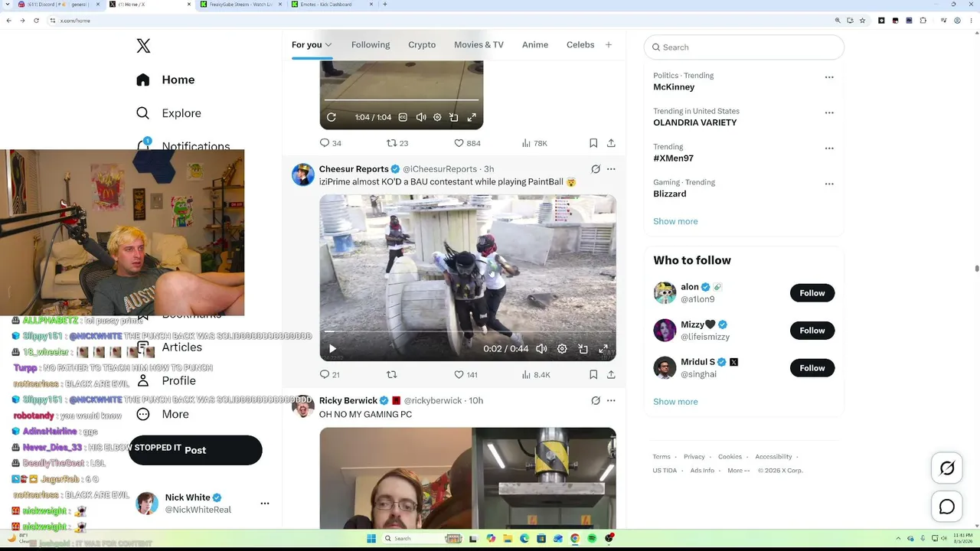Enable picture-in-picture on the 1:04 video
Screen dimensions: 980x551
coord(454,117)
